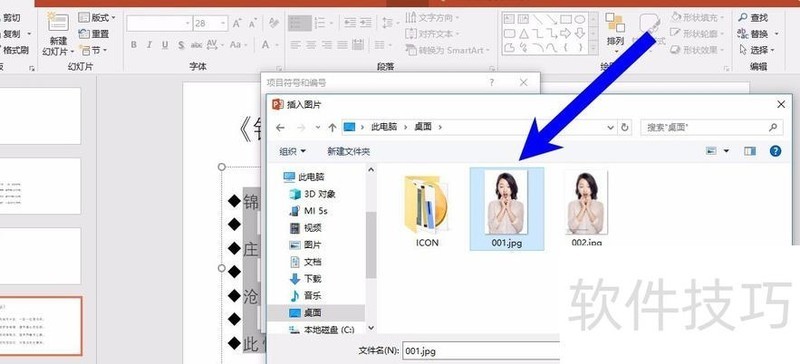Viewport: 800px width, 364px height.
Task: Click increase list indent icon
Action: coord(366,23)
